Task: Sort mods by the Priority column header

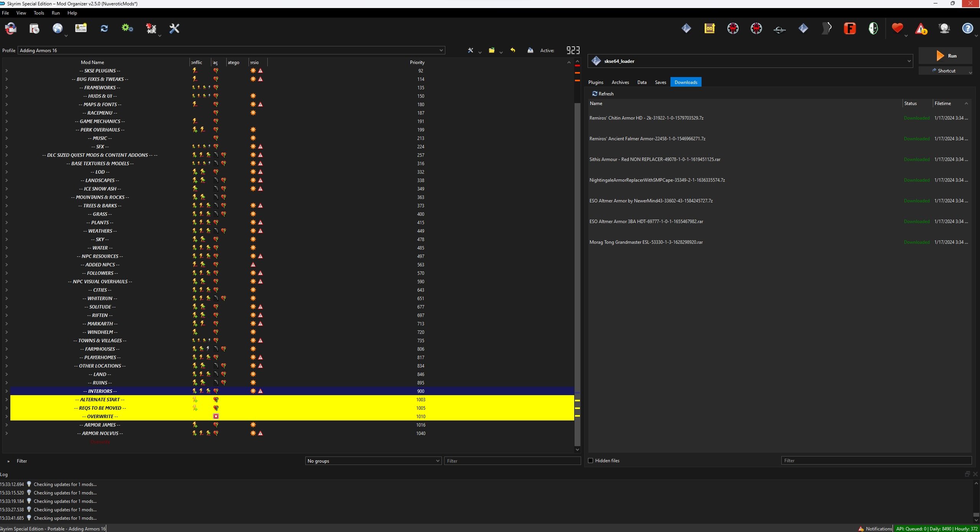Action: [x=417, y=62]
